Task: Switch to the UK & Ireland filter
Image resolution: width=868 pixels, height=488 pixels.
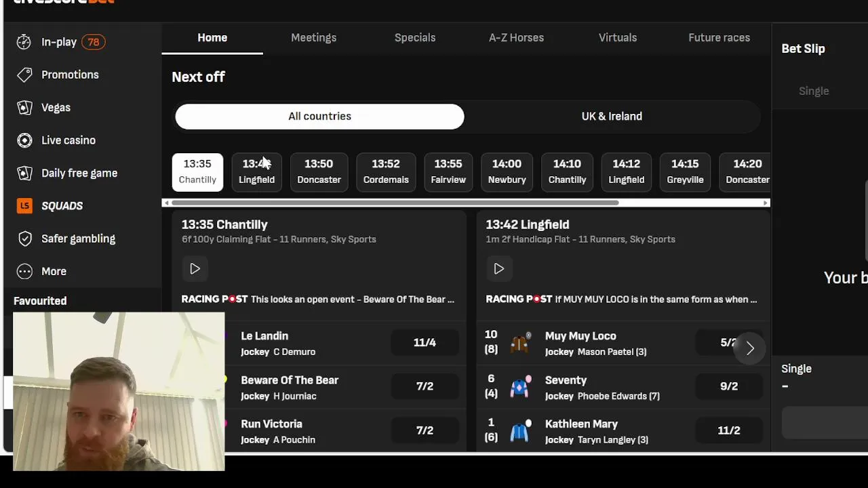Action: tap(612, 117)
